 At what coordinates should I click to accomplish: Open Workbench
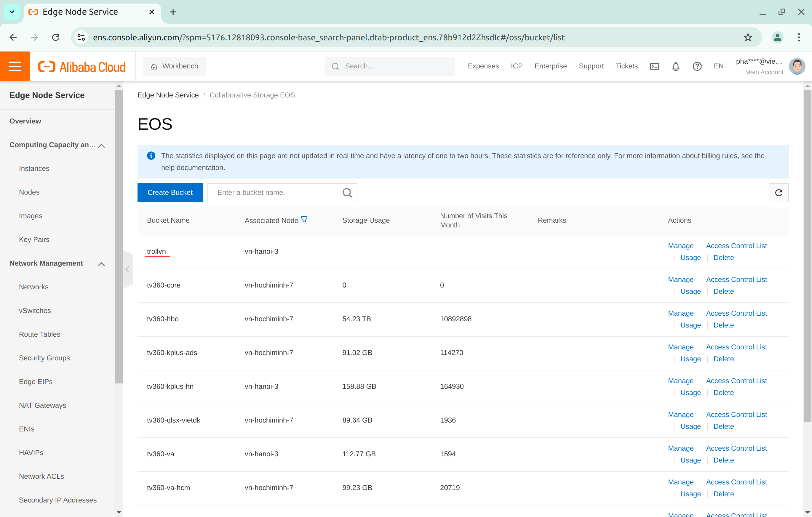(174, 66)
